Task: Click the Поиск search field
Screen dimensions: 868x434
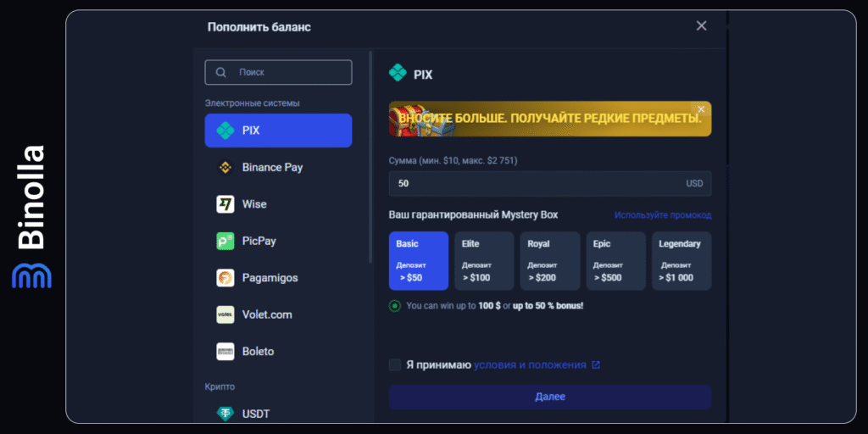Action: 278,73
